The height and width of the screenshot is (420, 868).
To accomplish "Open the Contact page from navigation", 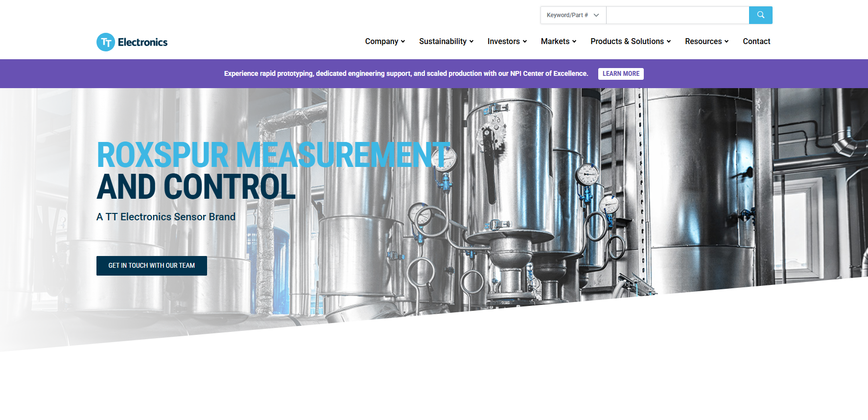I will pos(756,42).
